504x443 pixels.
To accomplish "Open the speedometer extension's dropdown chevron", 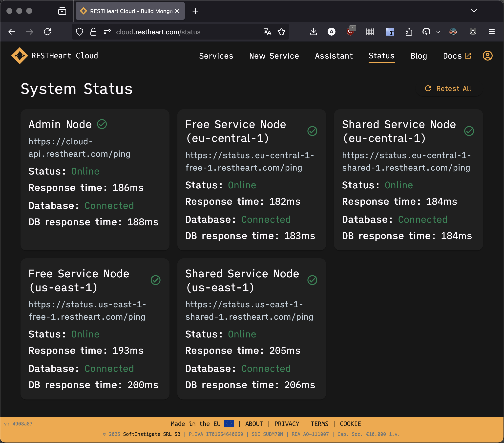I will click(439, 32).
